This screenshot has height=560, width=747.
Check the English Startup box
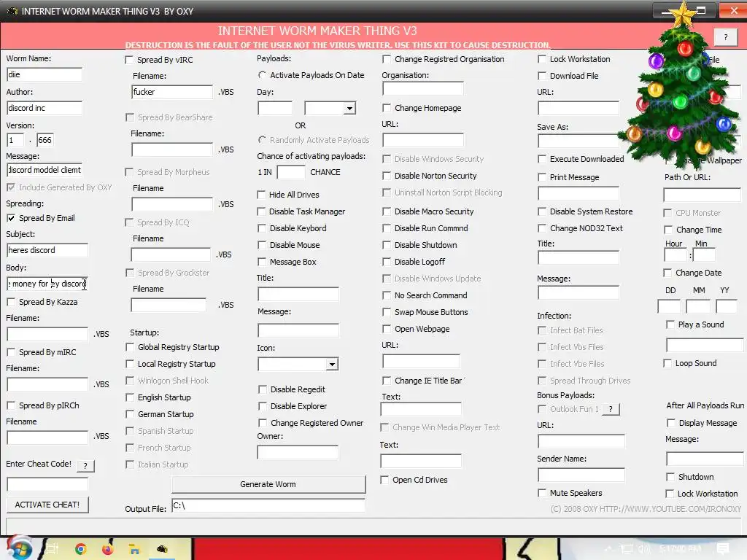[x=130, y=397]
